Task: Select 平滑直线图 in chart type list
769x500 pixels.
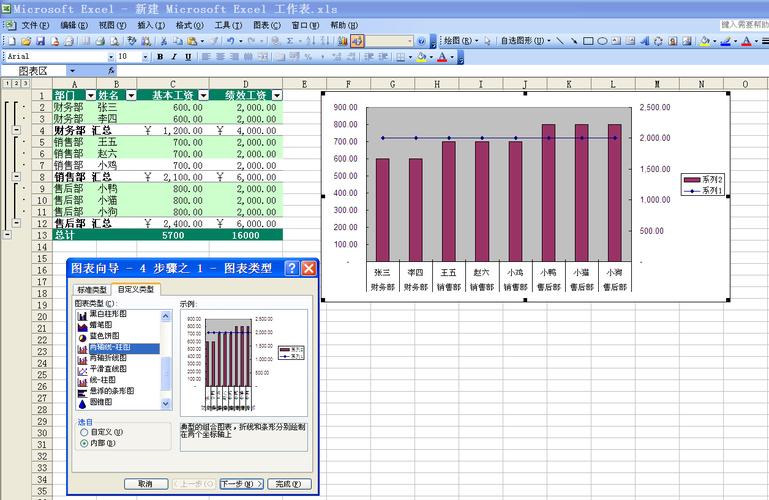Action: [x=108, y=369]
